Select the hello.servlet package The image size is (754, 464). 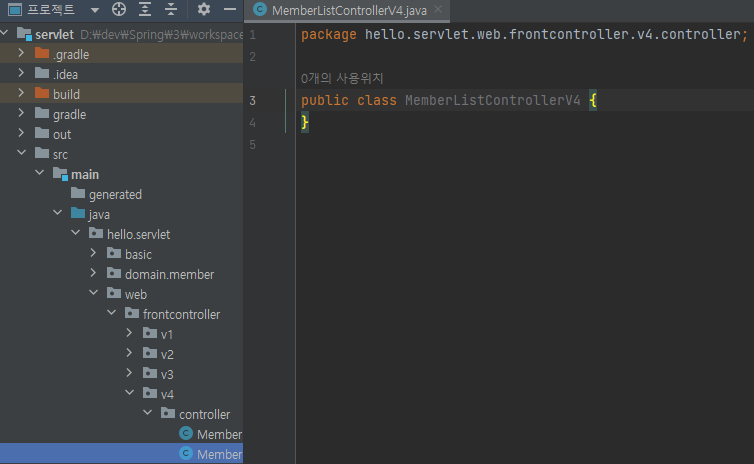121,234
